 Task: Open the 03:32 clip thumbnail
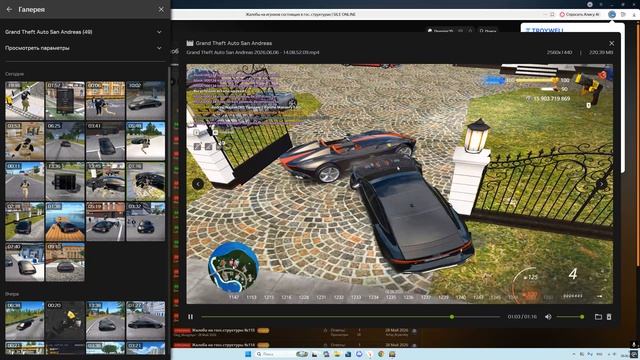[146, 222]
